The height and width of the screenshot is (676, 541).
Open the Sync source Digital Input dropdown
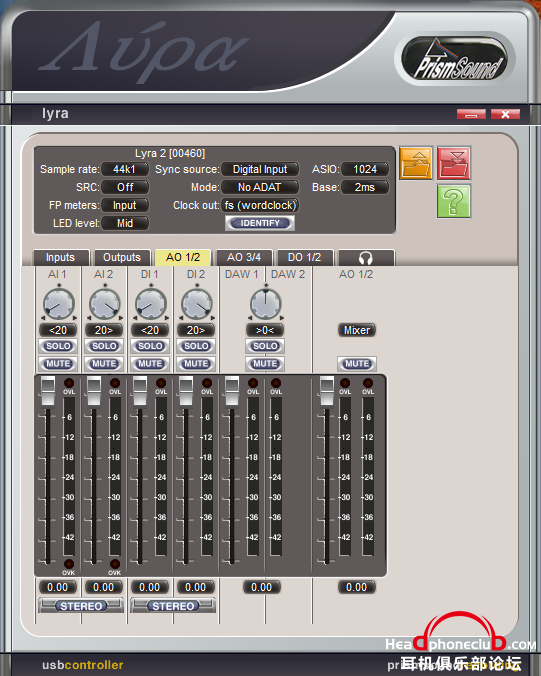click(260, 169)
